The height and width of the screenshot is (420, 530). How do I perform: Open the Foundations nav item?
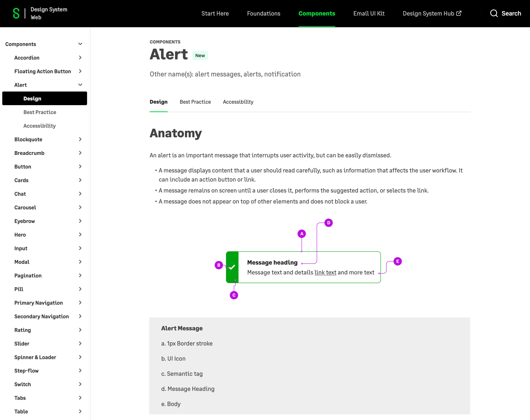click(263, 13)
